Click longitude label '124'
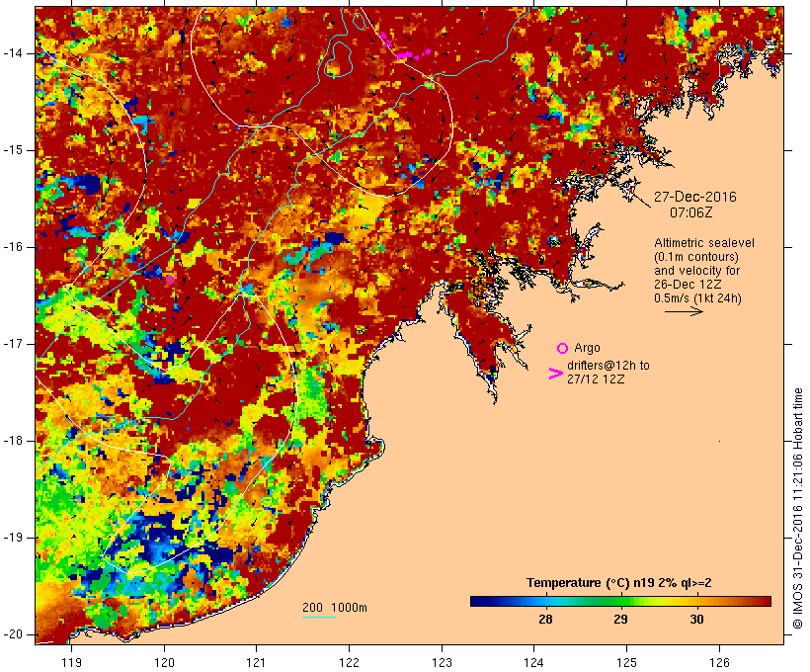This screenshot has height=672, width=810. (x=533, y=663)
